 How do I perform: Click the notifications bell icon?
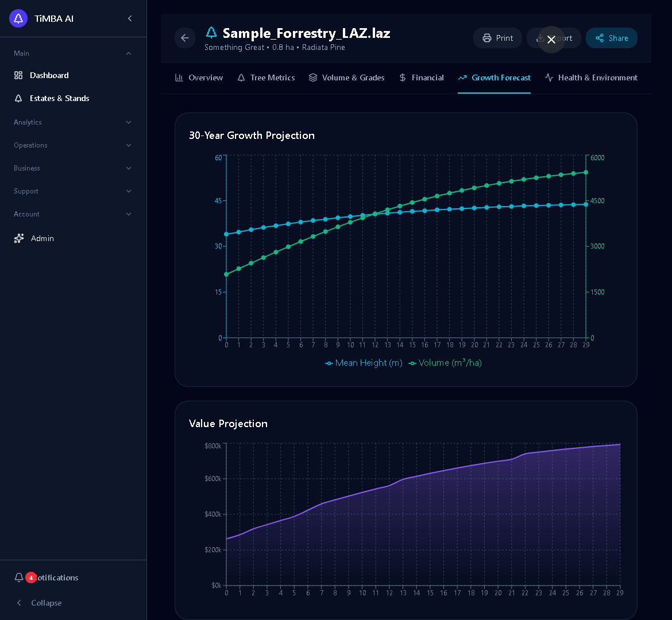click(19, 578)
